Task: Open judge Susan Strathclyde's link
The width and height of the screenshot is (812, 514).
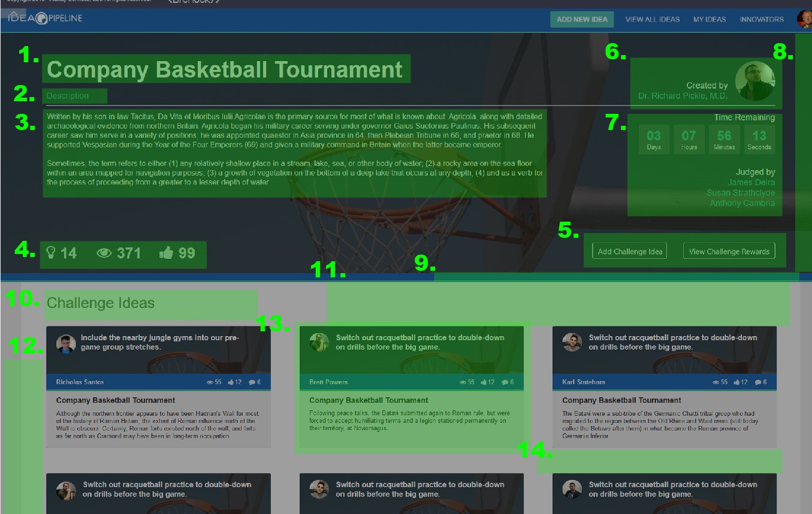Action: [x=740, y=193]
